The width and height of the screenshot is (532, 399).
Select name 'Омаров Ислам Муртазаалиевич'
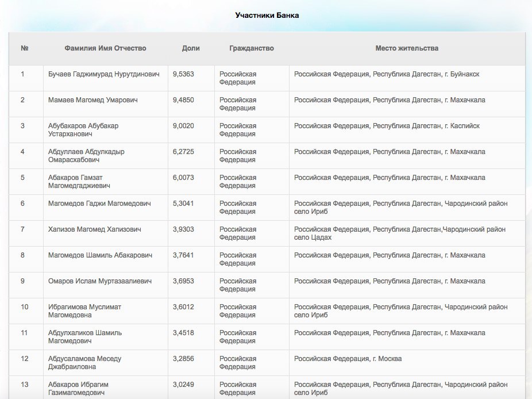point(100,281)
